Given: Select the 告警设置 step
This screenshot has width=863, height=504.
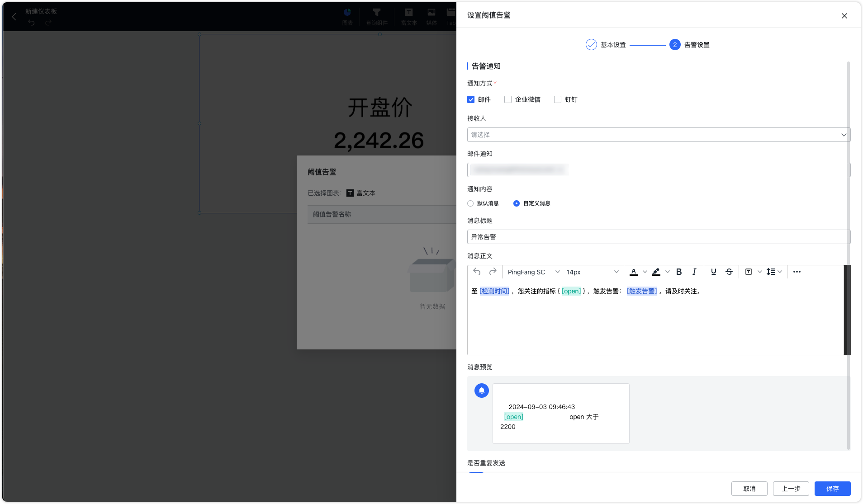Looking at the screenshot, I should tap(689, 45).
